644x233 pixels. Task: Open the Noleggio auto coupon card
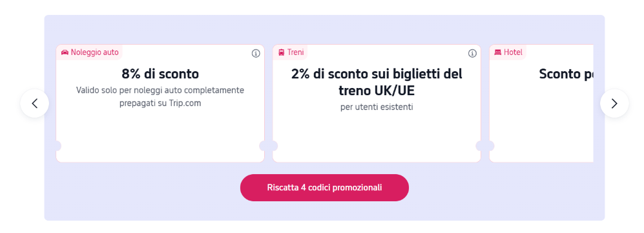point(160,104)
